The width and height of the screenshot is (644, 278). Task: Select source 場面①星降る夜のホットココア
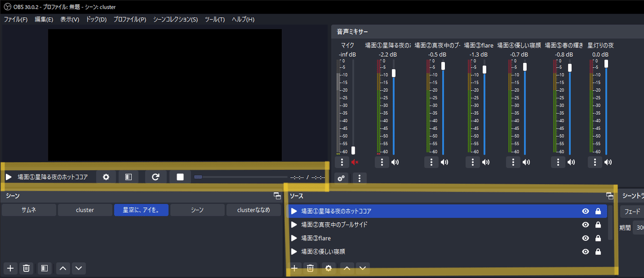447,211
